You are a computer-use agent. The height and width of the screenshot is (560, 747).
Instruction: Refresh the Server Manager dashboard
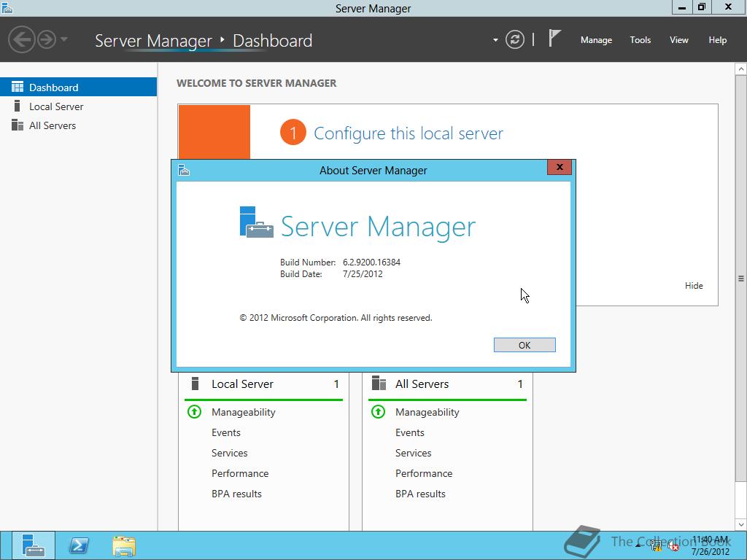coord(515,39)
